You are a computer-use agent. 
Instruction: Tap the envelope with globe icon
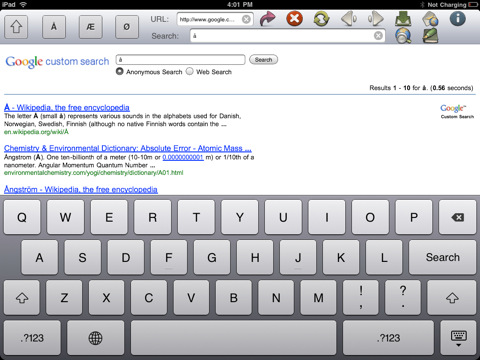[430, 19]
